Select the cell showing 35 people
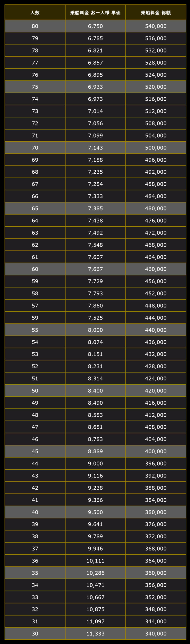 click(x=35, y=573)
